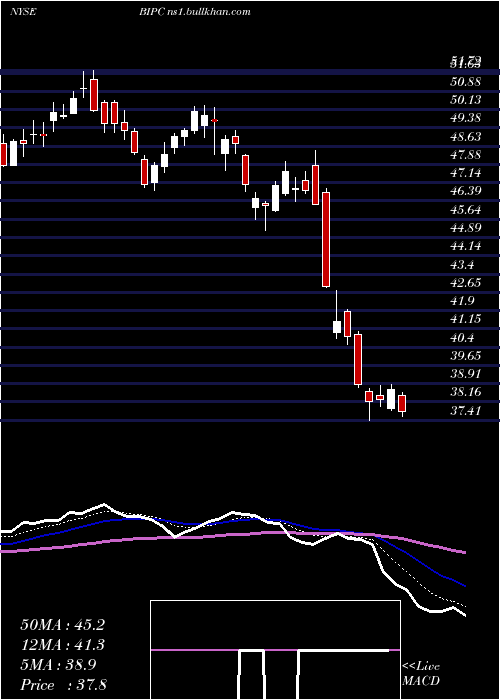Viewport: 500px width, 700px height.
Task: Click the <<Live MACD label
Action: click(x=421, y=674)
